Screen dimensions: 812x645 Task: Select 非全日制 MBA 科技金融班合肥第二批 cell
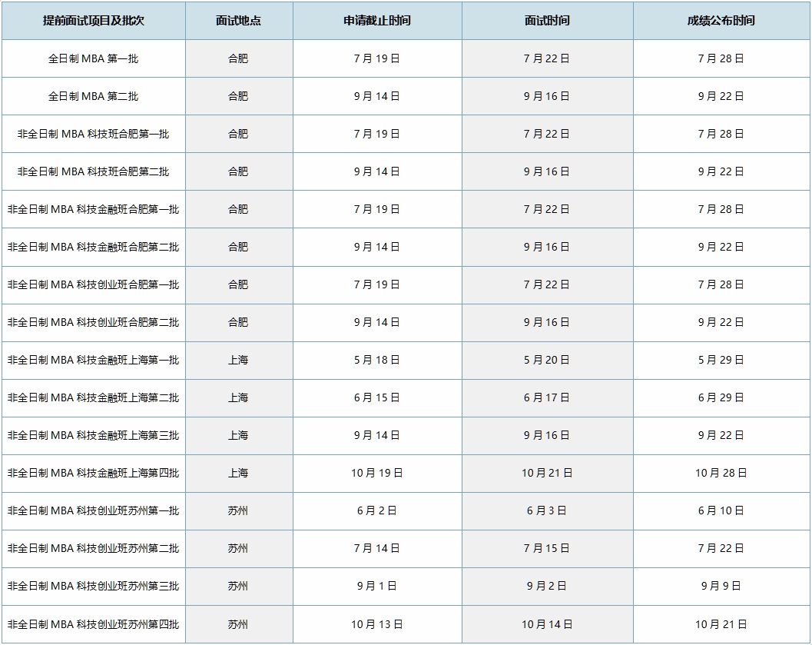(93, 247)
